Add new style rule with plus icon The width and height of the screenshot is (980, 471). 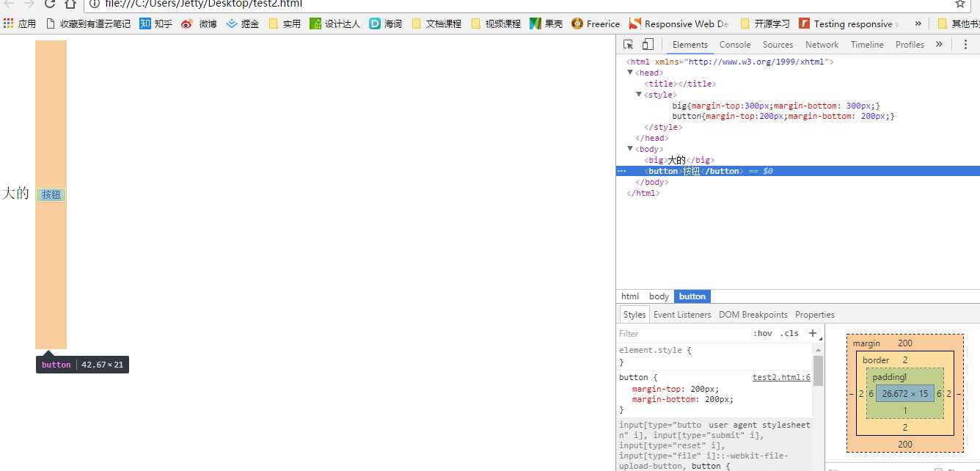812,333
